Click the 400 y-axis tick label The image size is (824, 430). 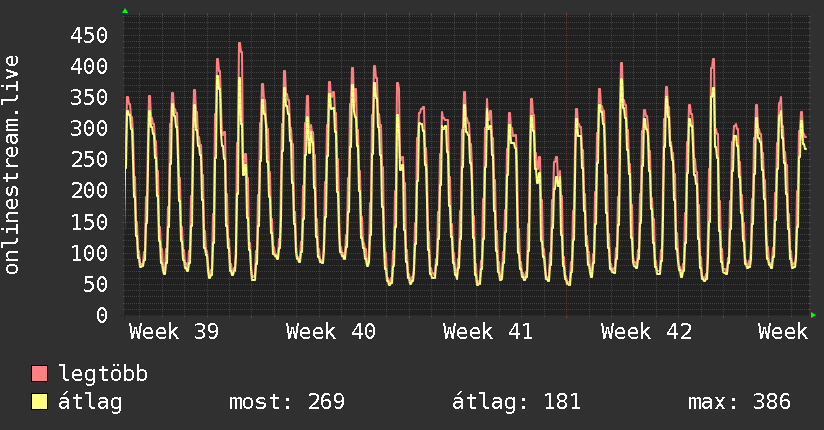coord(89,67)
